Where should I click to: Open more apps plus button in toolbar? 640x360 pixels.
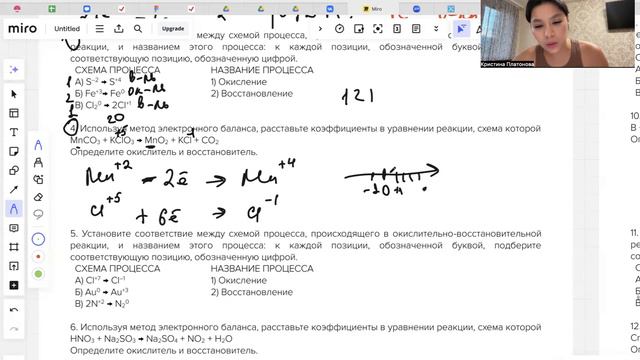tap(14, 285)
